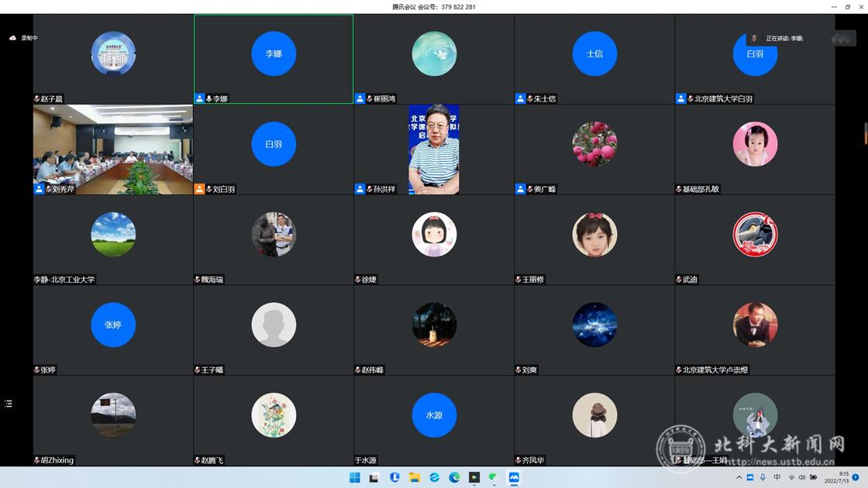Click the 中 input method indicator
The height and width of the screenshot is (488, 868).
click(x=777, y=477)
